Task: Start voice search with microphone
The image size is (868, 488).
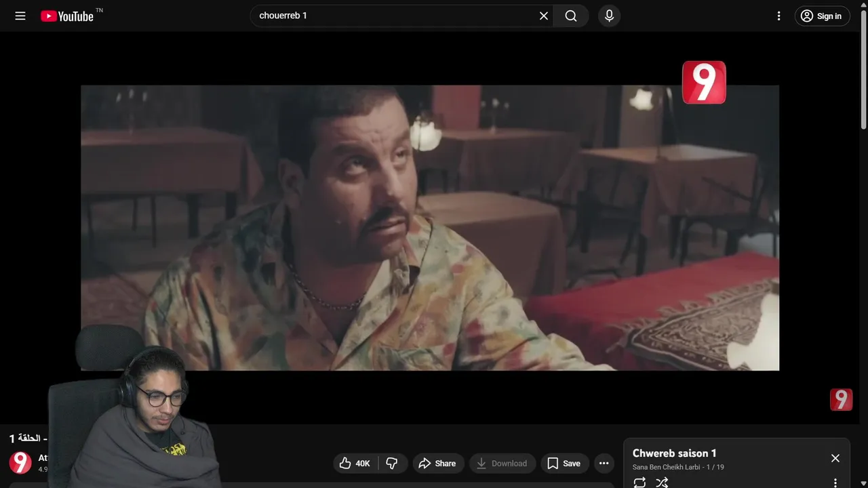Action: click(609, 16)
